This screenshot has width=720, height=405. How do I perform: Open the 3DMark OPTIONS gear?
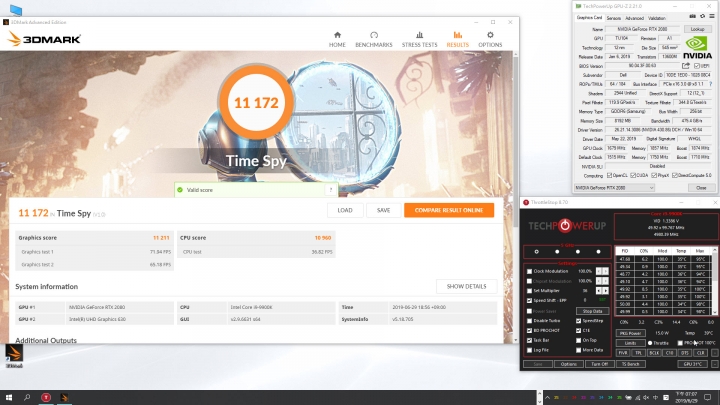click(x=490, y=39)
